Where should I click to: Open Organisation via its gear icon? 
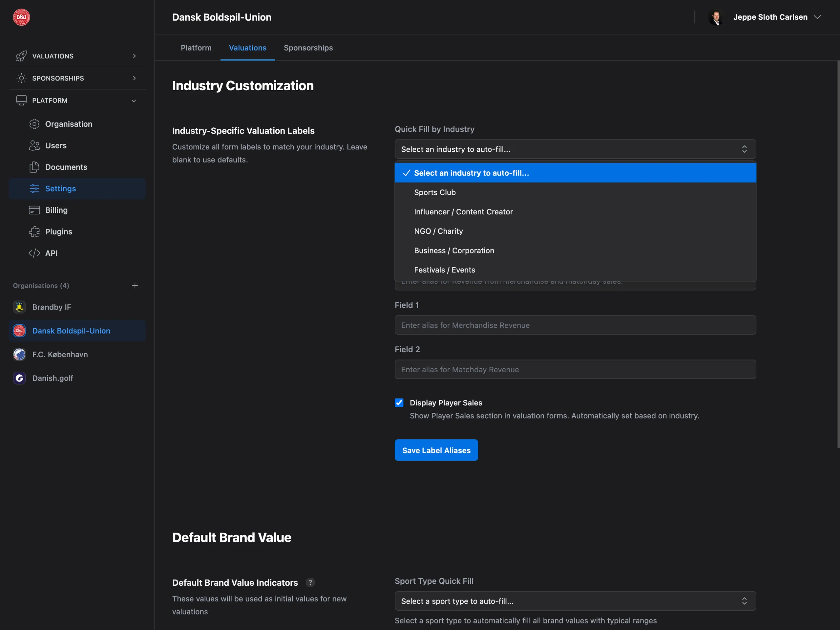coord(34,124)
